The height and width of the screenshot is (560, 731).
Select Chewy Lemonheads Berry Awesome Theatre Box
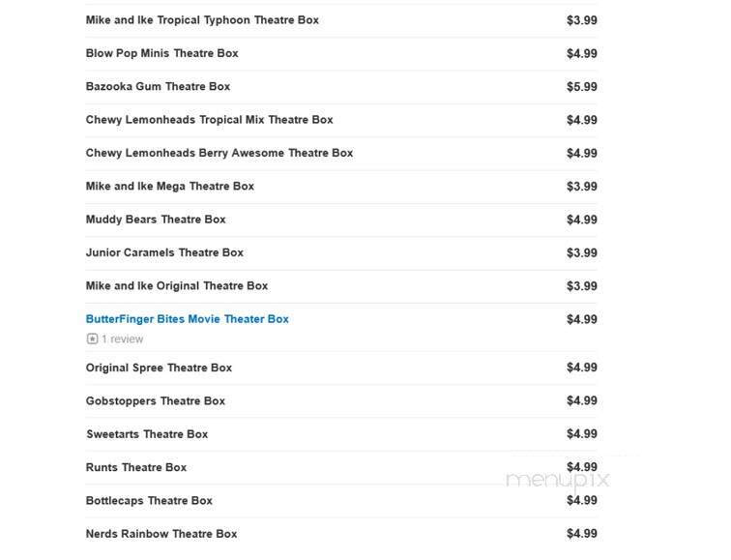(x=219, y=153)
